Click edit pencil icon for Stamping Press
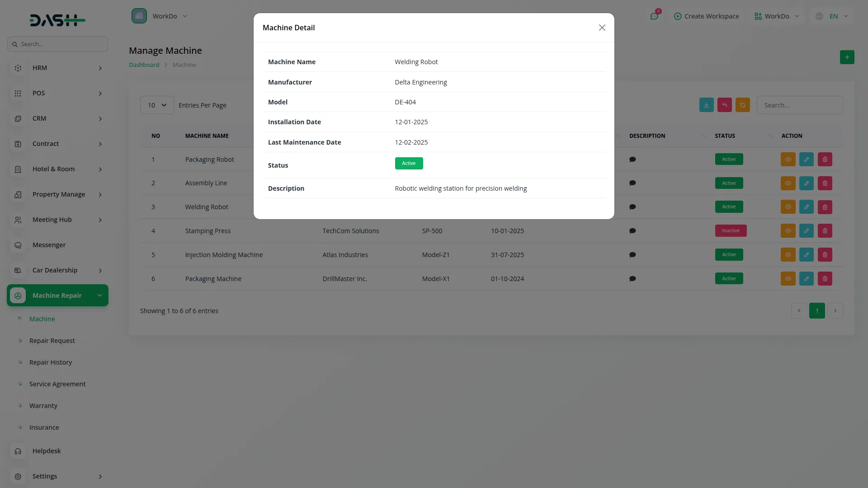868x488 pixels. [x=806, y=231]
